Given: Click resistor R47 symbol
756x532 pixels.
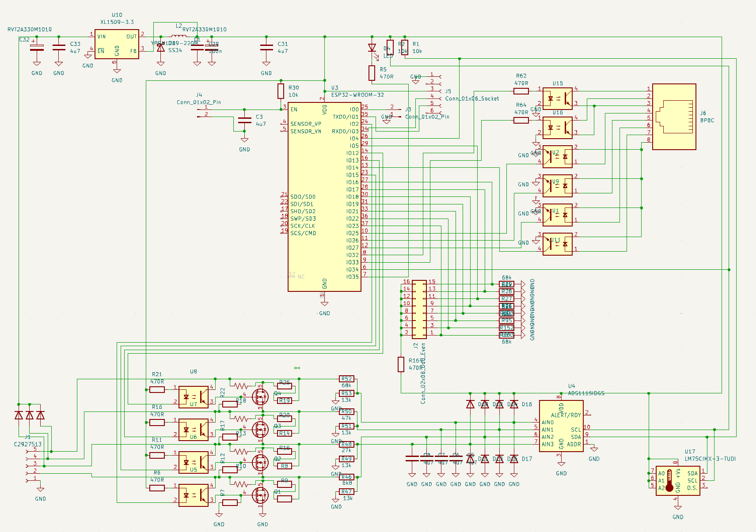Looking at the screenshot, I should [346, 491].
